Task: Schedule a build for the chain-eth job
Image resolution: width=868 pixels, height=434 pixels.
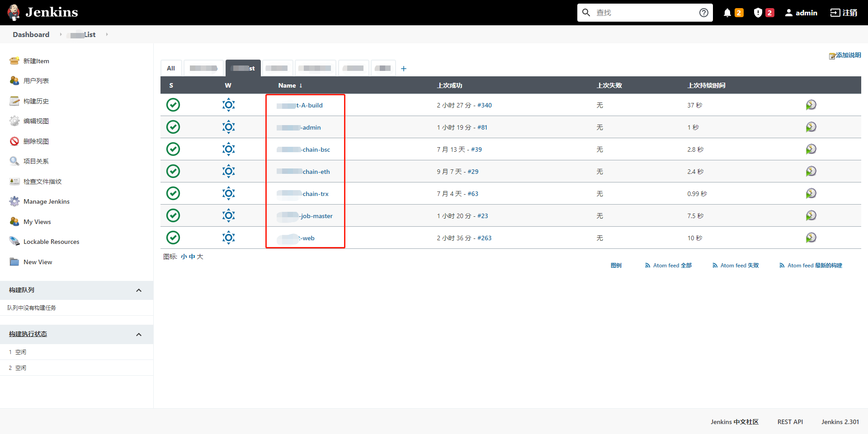Action: pyautogui.click(x=811, y=171)
